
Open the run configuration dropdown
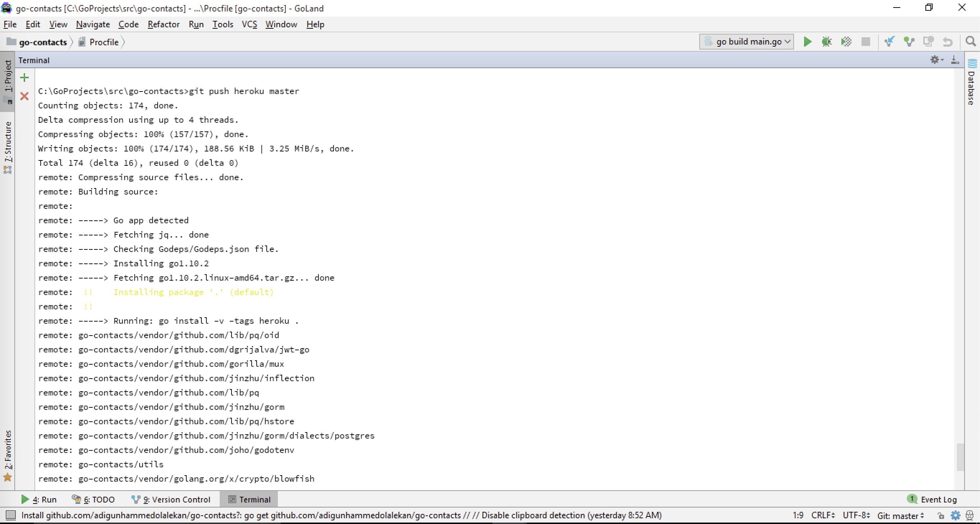pyautogui.click(x=746, y=41)
